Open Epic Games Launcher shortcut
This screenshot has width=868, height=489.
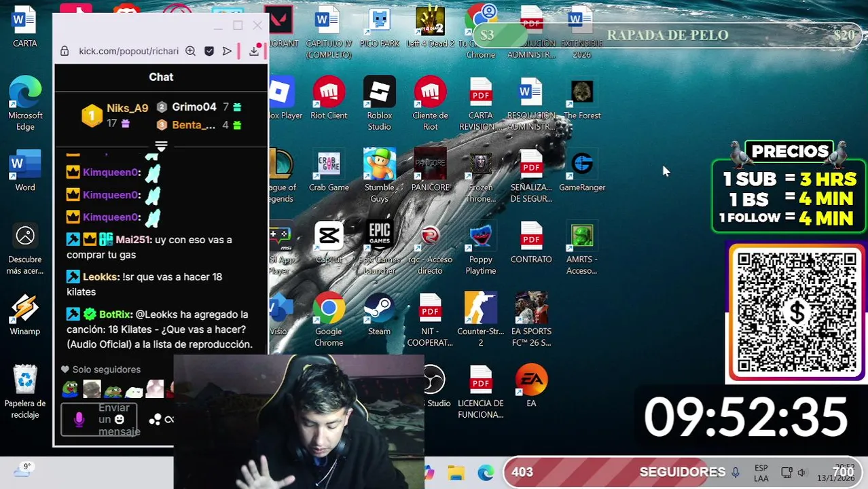pos(379,247)
